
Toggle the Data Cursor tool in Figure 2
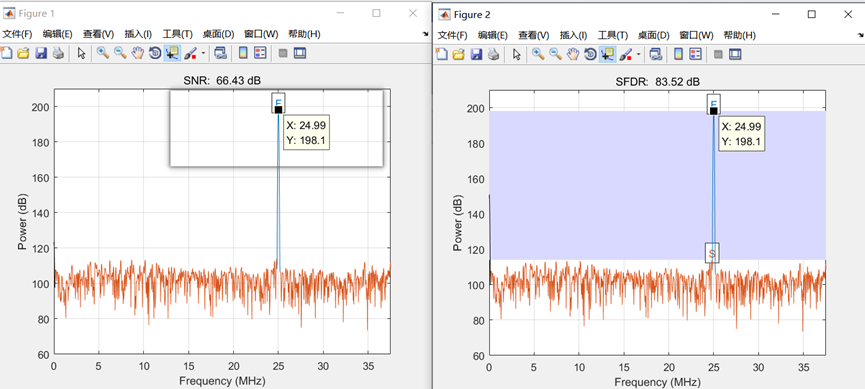607,54
